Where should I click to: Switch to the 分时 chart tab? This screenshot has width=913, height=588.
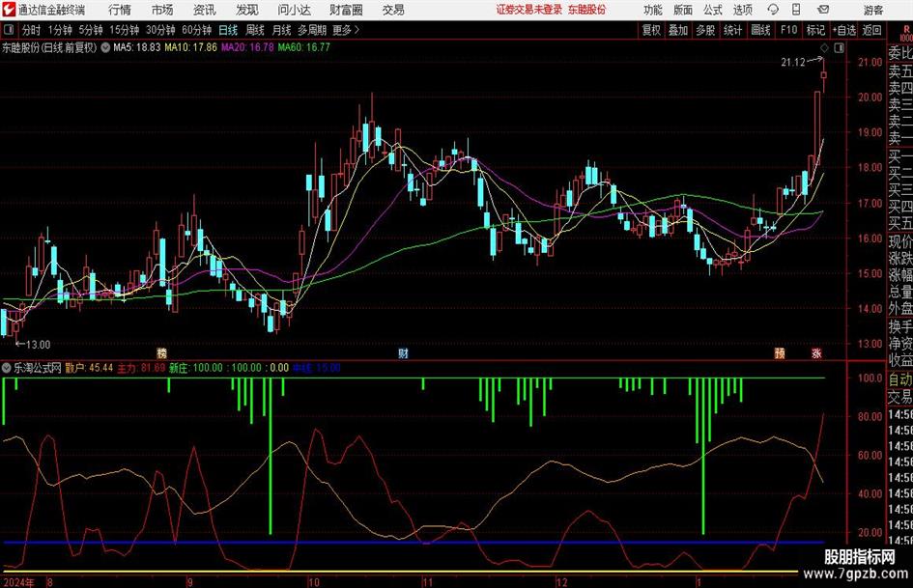32,30
